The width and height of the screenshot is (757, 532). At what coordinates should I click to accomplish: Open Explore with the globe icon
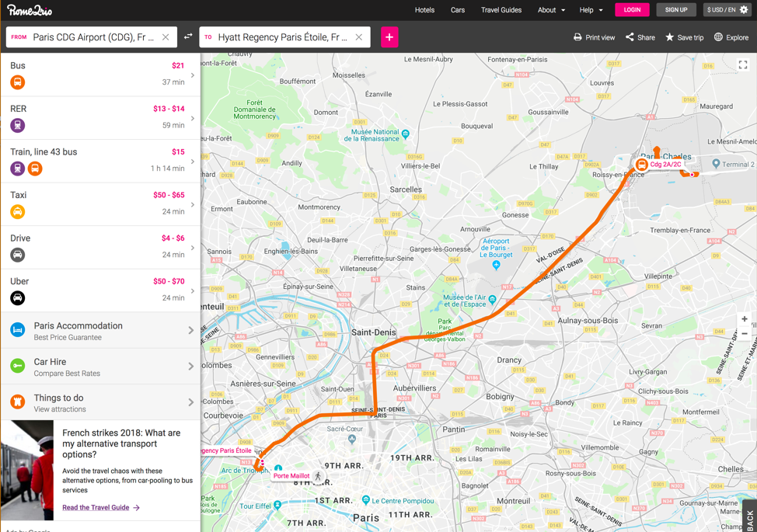(718, 37)
